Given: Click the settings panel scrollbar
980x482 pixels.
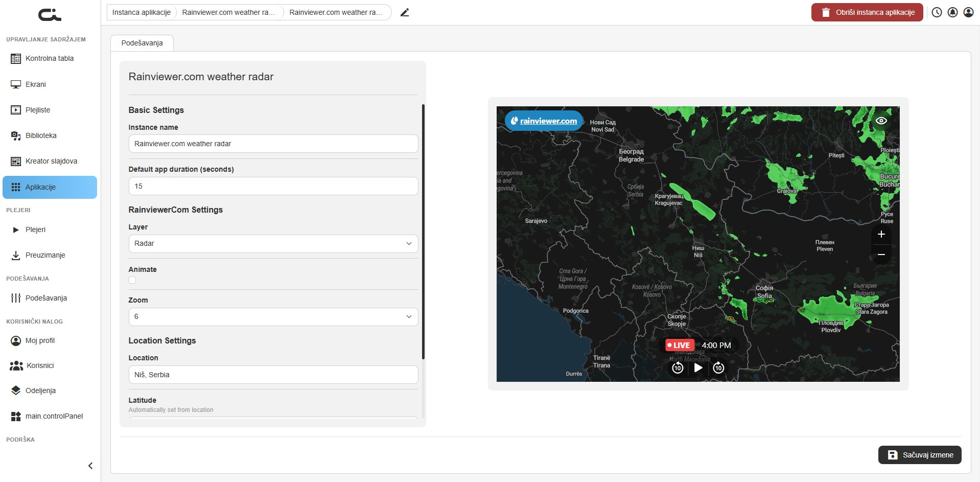Looking at the screenshot, I should 423,232.
